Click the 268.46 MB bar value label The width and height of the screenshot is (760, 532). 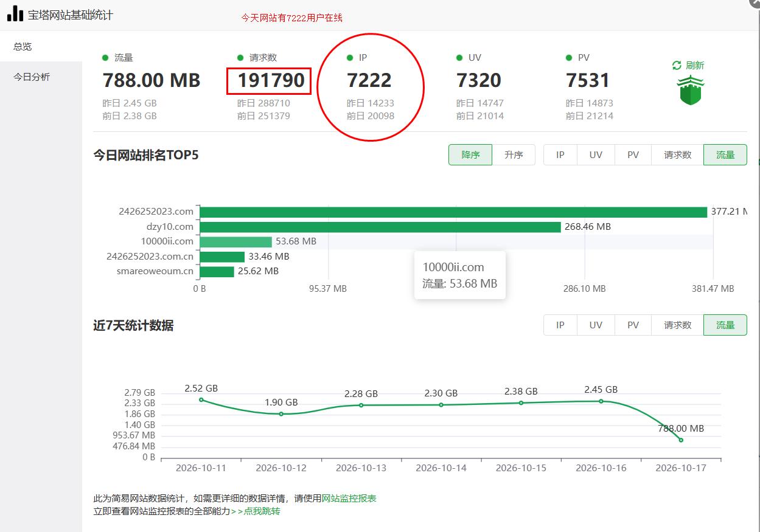click(x=588, y=227)
